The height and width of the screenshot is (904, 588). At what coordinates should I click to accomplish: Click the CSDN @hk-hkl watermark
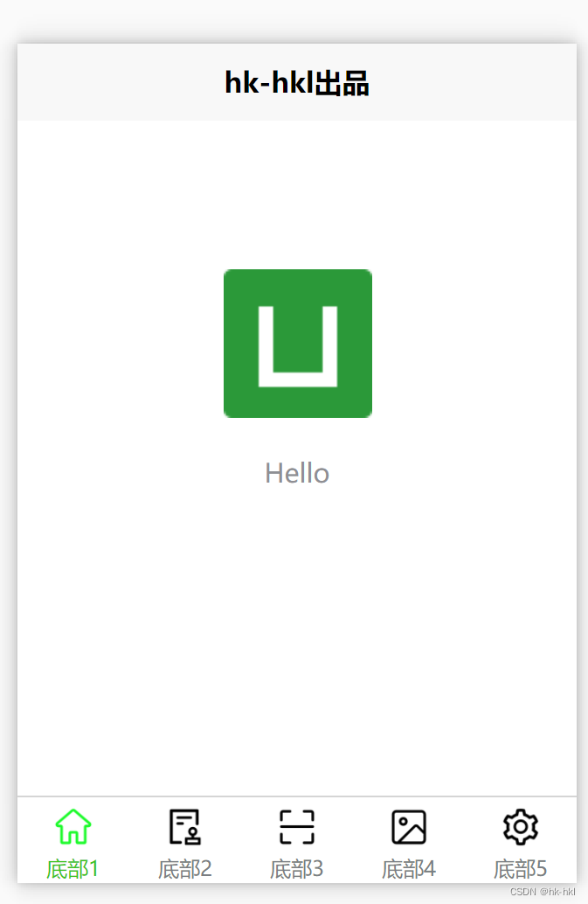[543, 891]
